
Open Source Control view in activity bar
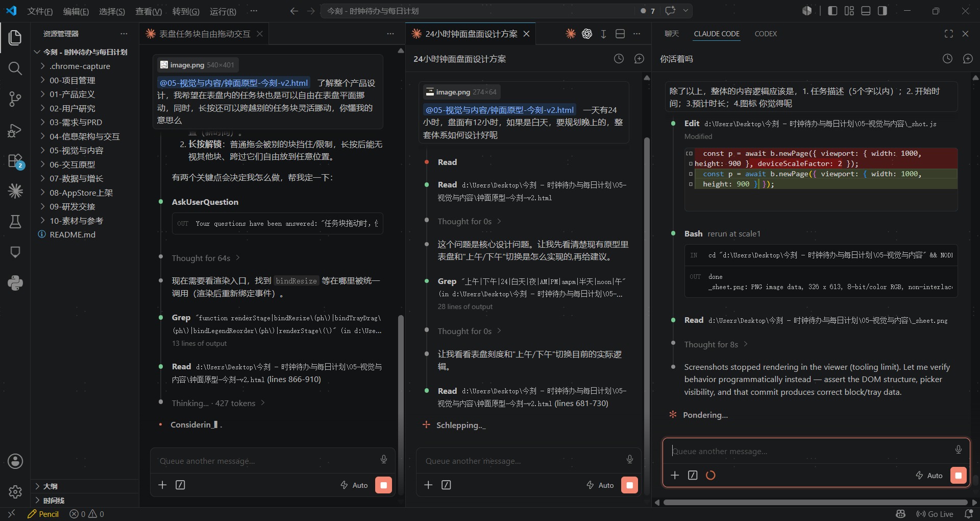[x=15, y=99]
